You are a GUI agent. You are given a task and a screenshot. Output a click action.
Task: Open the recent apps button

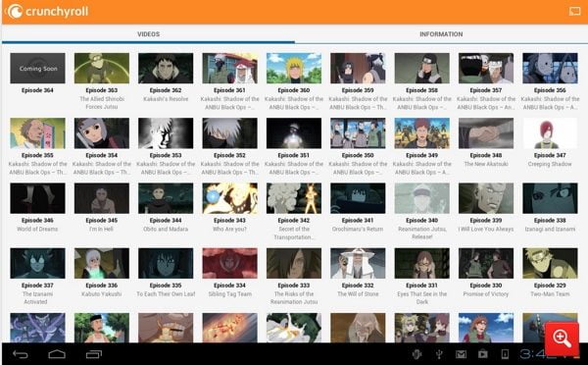(94, 354)
